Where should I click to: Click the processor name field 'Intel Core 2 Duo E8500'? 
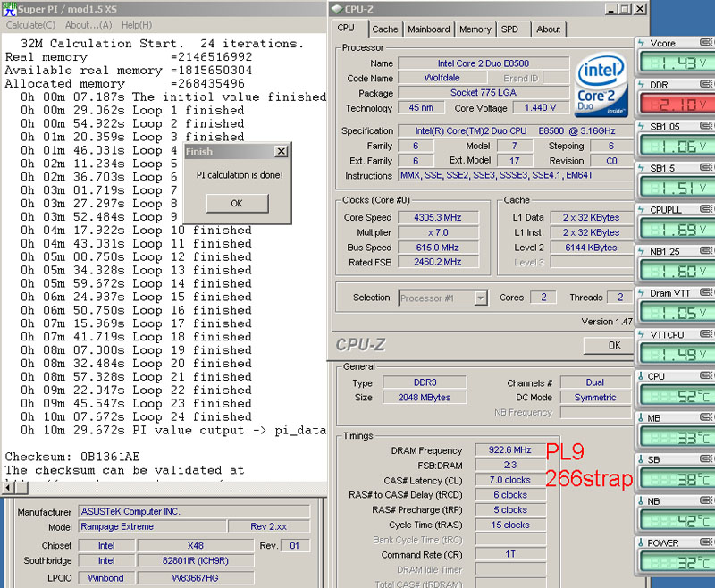(x=484, y=63)
